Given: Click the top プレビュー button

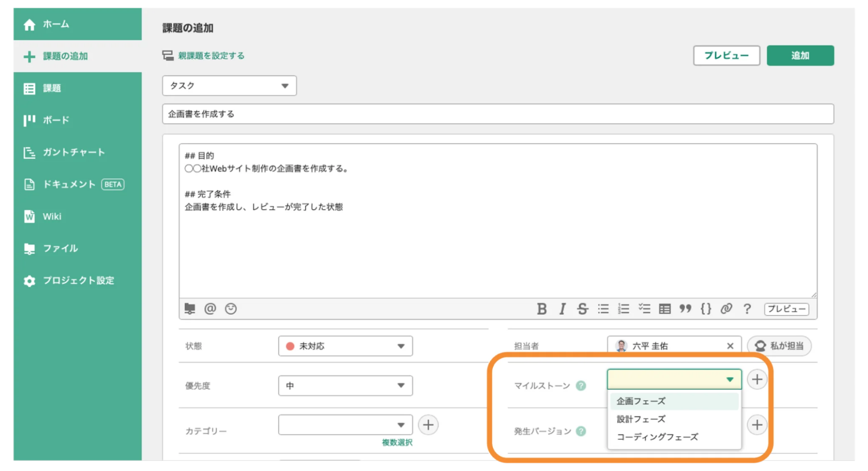Looking at the screenshot, I should point(726,56).
